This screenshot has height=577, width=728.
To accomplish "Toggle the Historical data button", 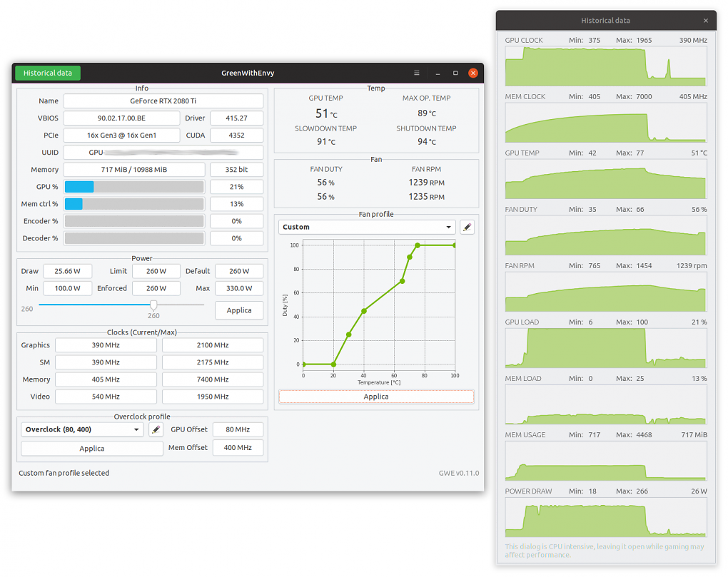I will 48,73.
